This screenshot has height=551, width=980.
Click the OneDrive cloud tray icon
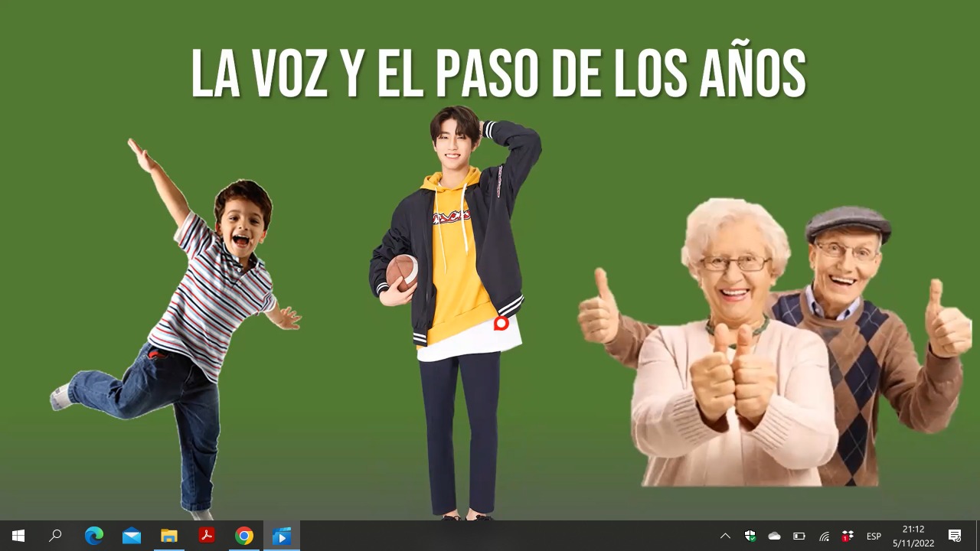click(774, 536)
